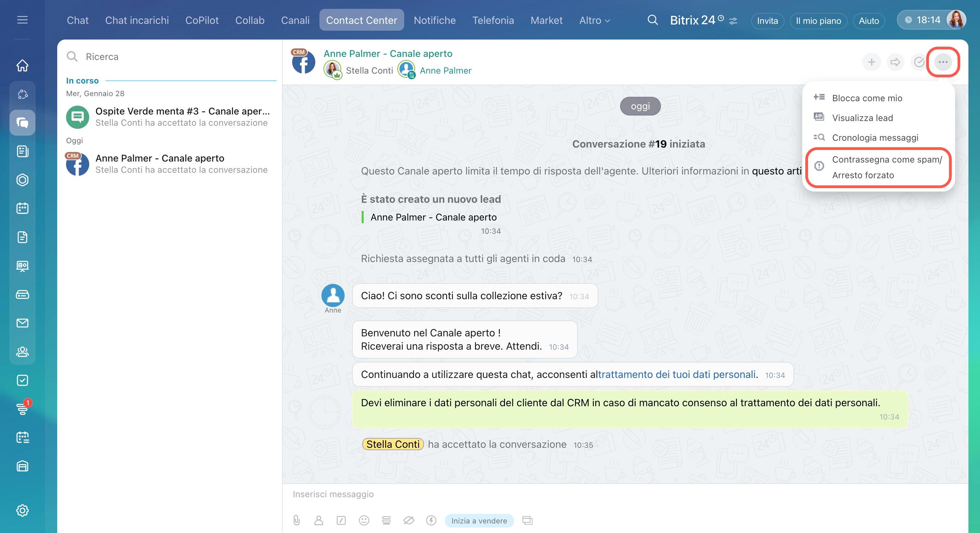
Task: Click the Stella Conti yellow highlighted tag
Action: [393, 444]
